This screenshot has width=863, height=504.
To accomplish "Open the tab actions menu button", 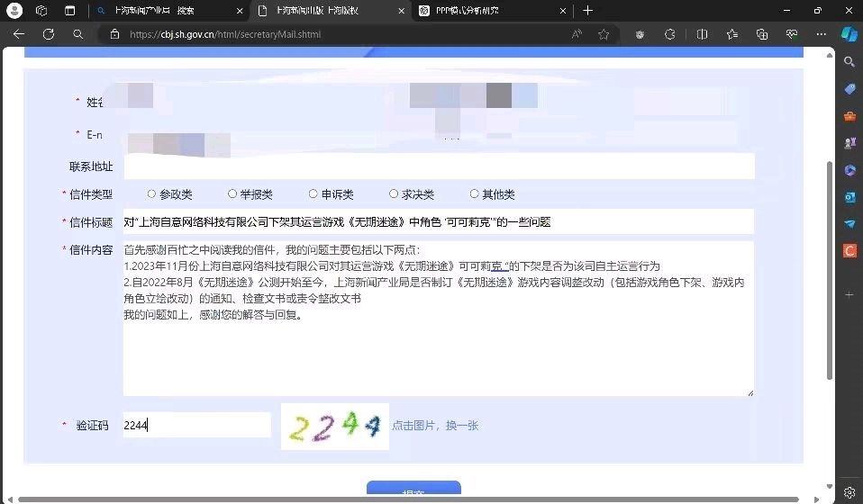I will 69,11.
